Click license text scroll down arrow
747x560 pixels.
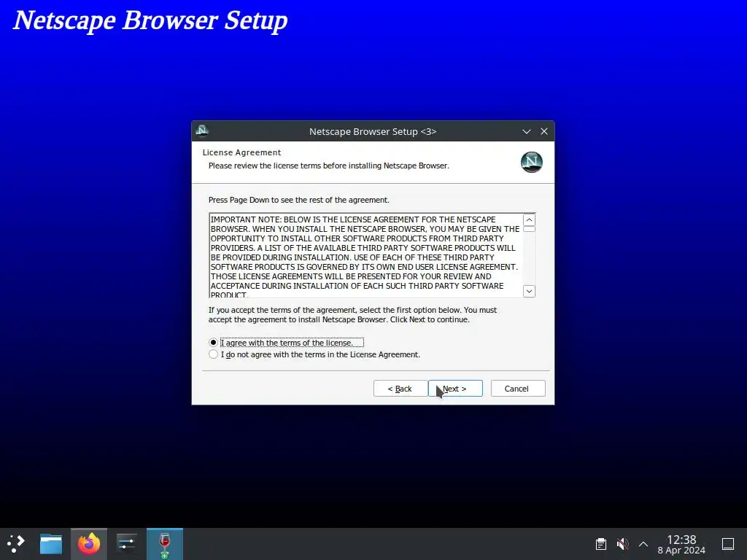click(x=529, y=291)
